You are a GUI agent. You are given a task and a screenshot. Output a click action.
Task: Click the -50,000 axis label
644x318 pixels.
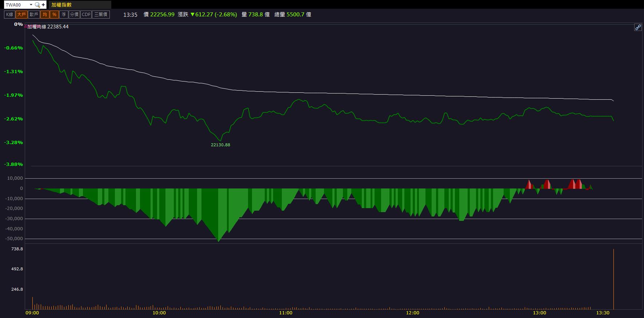click(x=14, y=239)
